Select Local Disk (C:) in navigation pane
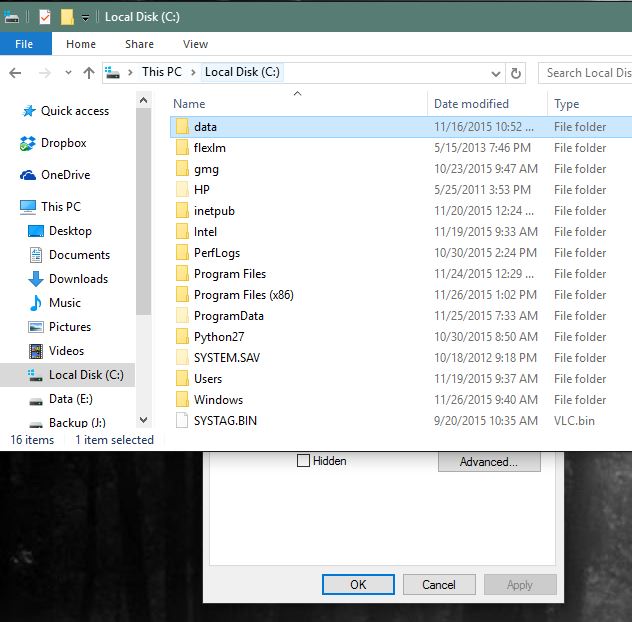Screen dimensions: 632x622 point(67,375)
